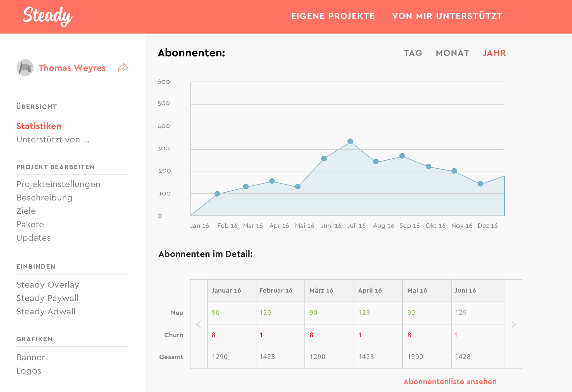
Task: Click the Dez 16 x-axis label
Action: tap(488, 226)
